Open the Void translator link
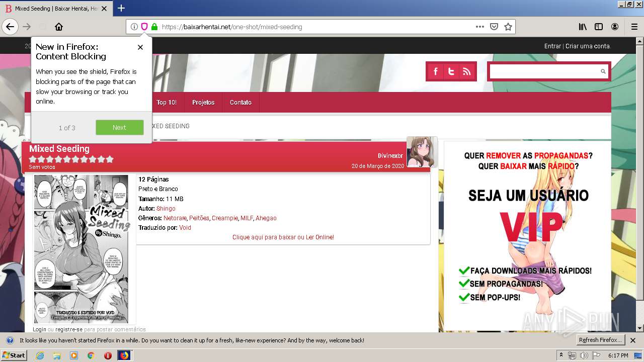 tap(185, 227)
